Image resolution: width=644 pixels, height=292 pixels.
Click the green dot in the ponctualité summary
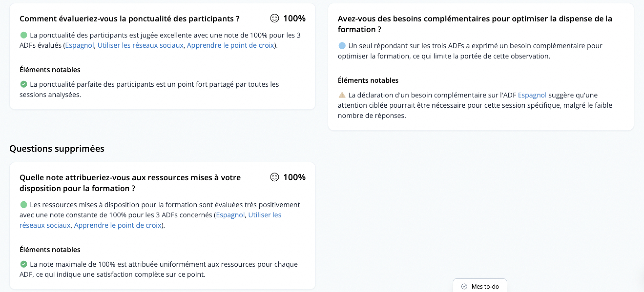click(x=24, y=35)
